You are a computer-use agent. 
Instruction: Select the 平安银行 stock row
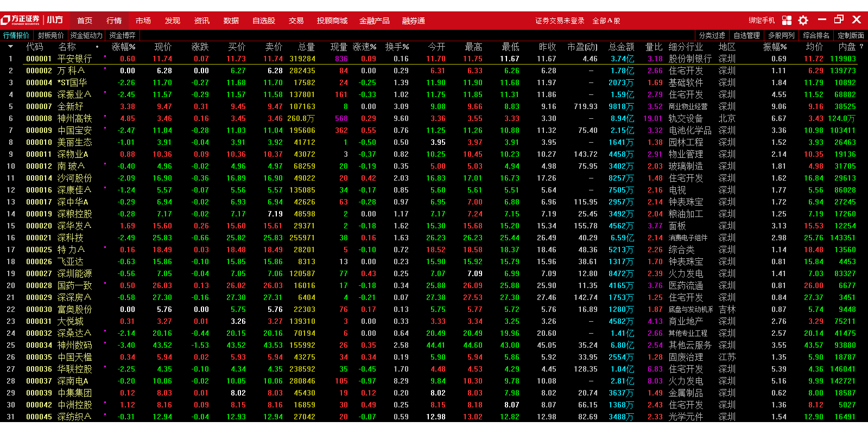coord(74,59)
